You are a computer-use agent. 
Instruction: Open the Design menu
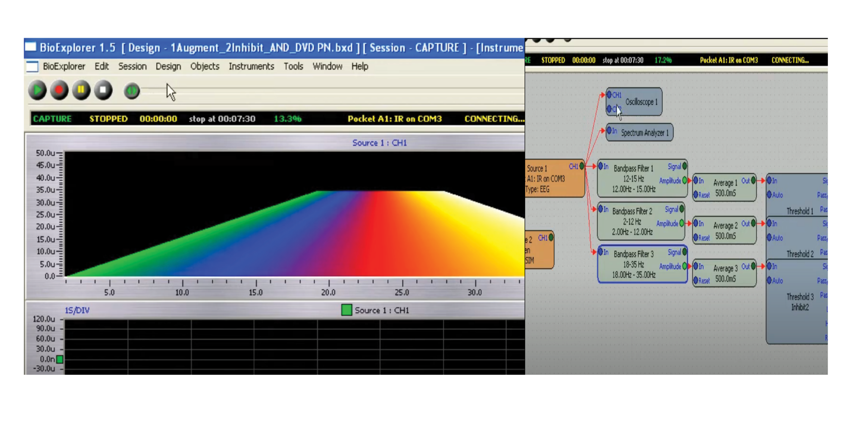coord(168,66)
